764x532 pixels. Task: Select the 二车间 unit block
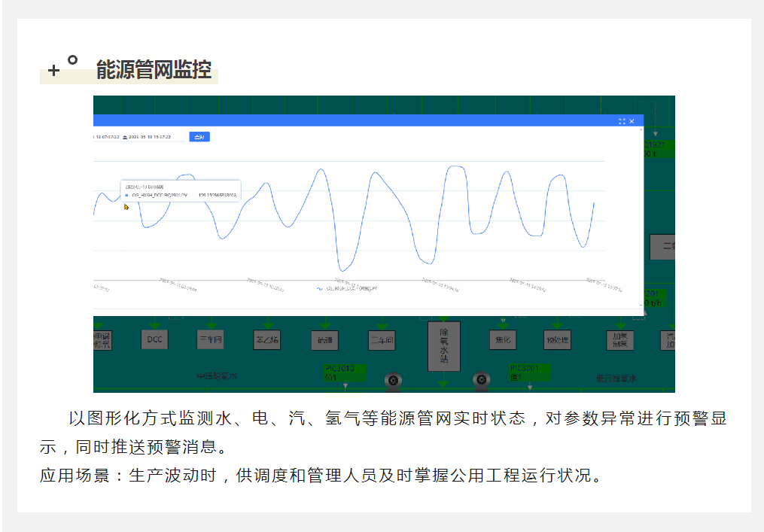382,340
